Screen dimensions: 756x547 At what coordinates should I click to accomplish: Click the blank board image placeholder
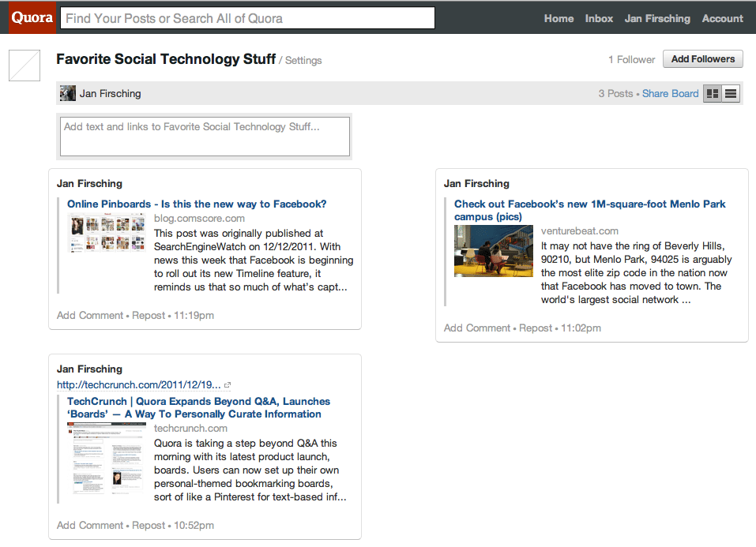(24, 66)
